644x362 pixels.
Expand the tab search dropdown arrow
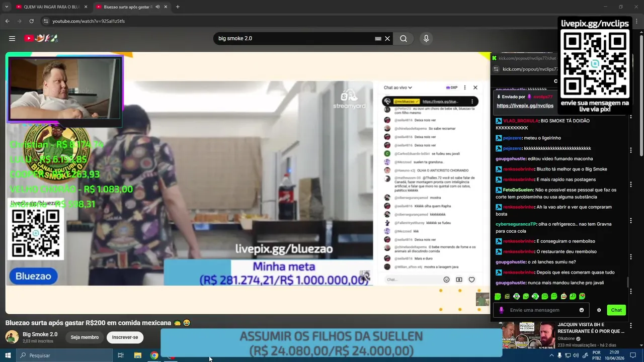click(x=7, y=7)
